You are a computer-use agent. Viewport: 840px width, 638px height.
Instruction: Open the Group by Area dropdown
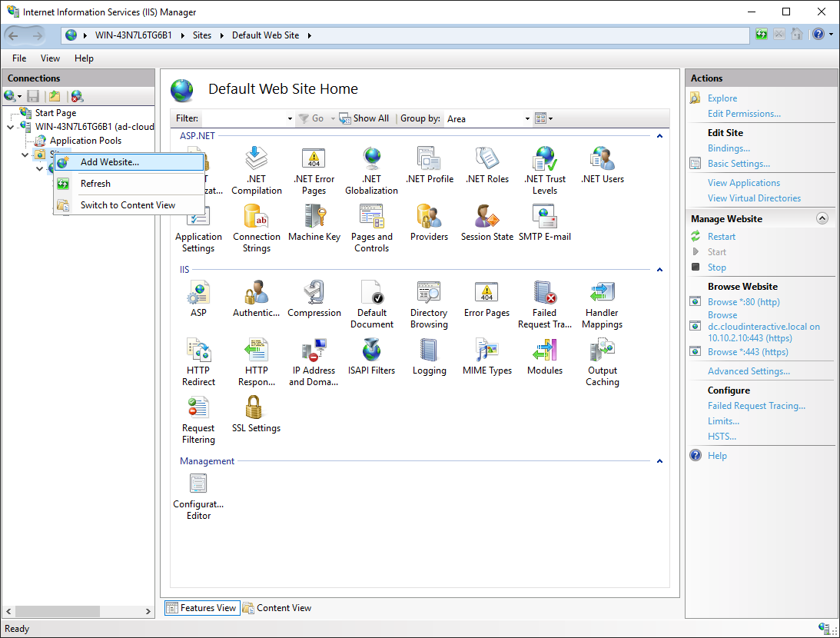coord(527,118)
